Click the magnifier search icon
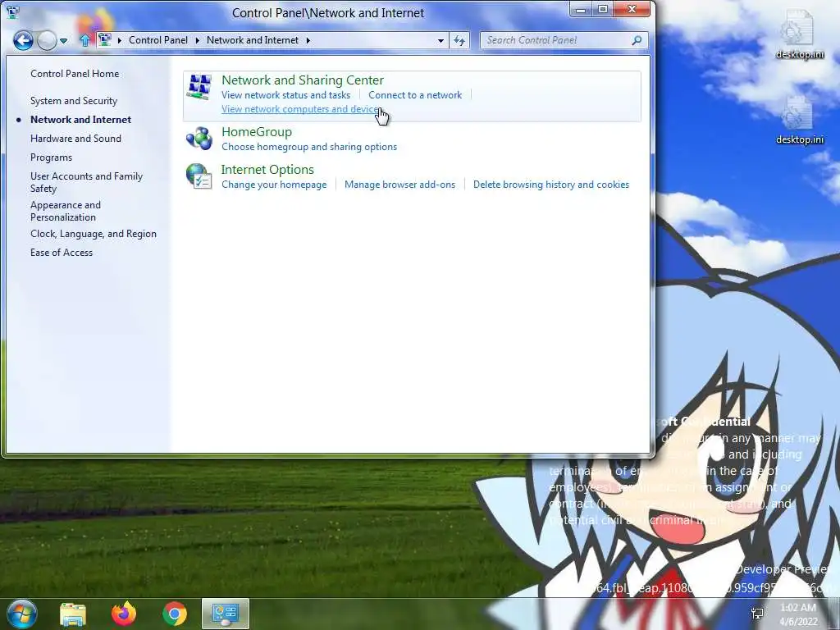 [x=637, y=40]
